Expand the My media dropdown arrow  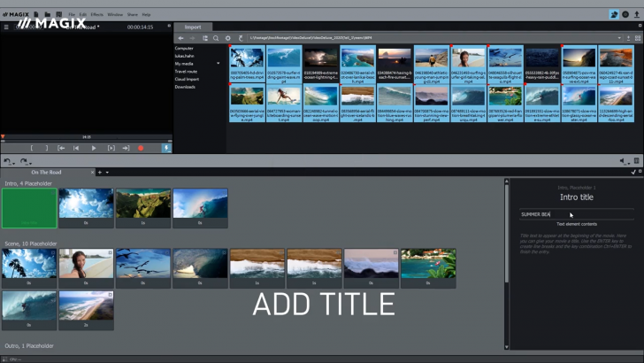(218, 64)
